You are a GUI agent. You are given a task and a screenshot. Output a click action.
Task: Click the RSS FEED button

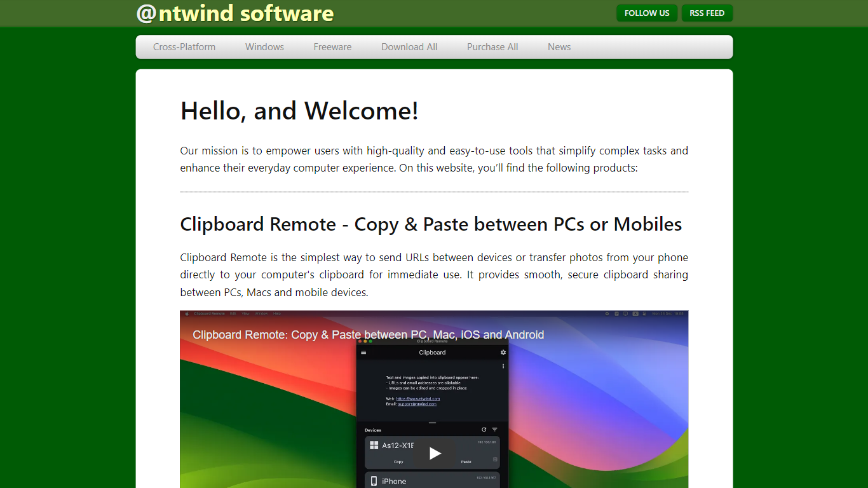707,13
